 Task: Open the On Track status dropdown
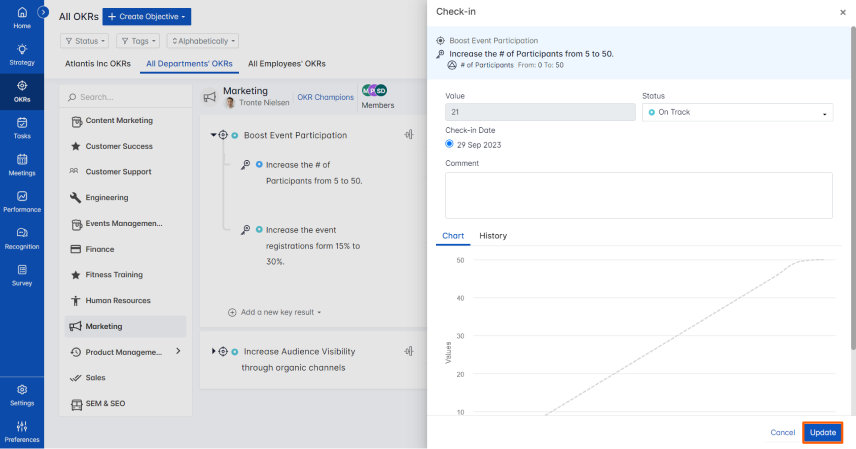pos(738,112)
